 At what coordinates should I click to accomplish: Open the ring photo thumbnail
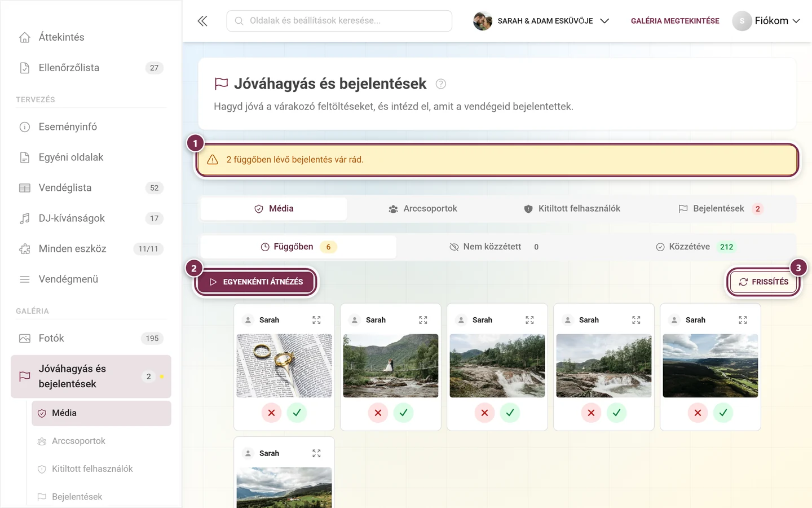point(284,366)
